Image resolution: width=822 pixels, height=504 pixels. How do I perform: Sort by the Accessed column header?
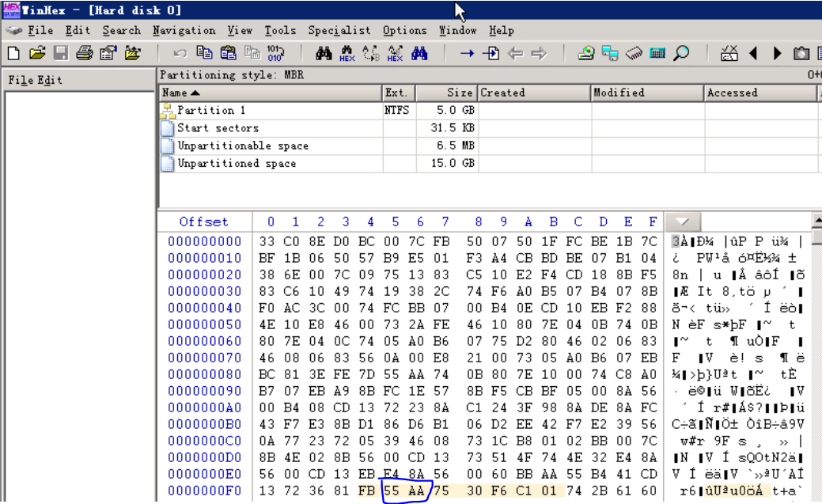click(760, 93)
